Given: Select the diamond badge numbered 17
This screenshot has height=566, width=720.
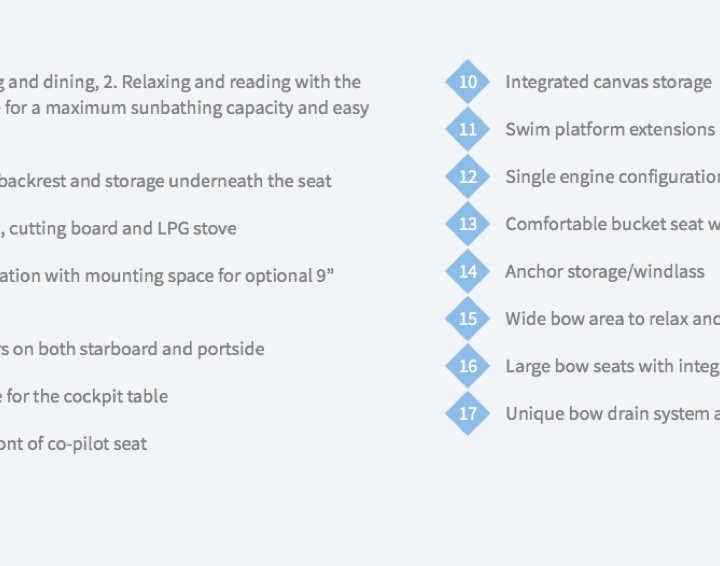Looking at the screenshot, I should (467, 414).
